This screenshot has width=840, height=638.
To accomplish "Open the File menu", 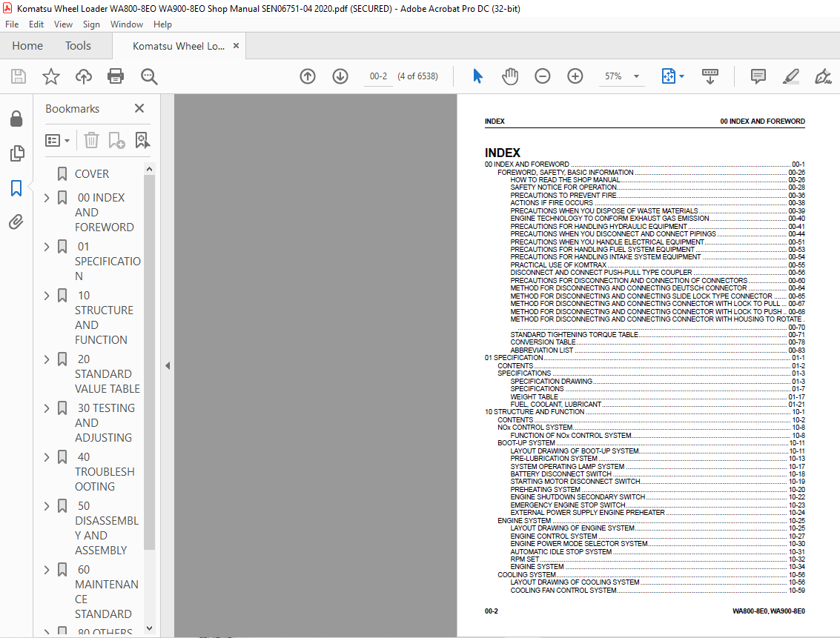I will click(x=12, y=24).
